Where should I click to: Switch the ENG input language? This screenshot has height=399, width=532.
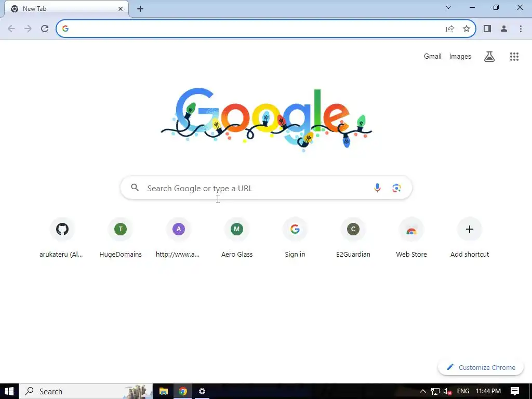point(463,391)
